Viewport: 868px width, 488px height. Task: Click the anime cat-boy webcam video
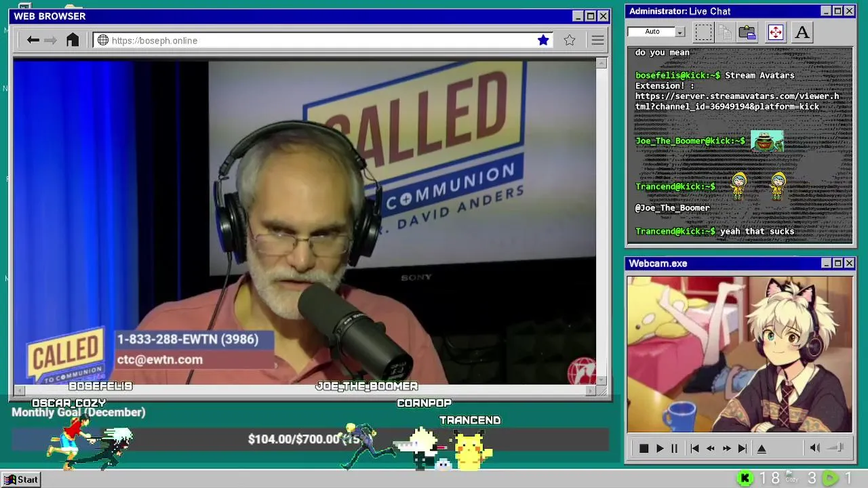(x=740, y=354)
